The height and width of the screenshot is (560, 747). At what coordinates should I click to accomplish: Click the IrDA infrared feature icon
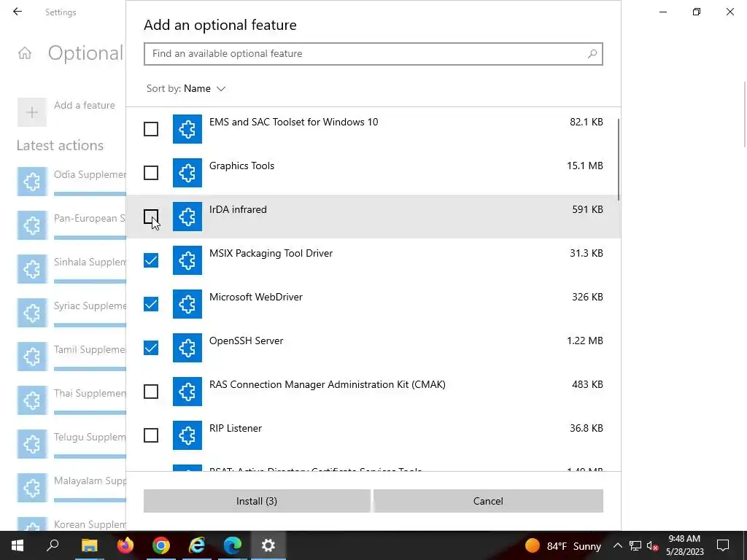(187, 217)
